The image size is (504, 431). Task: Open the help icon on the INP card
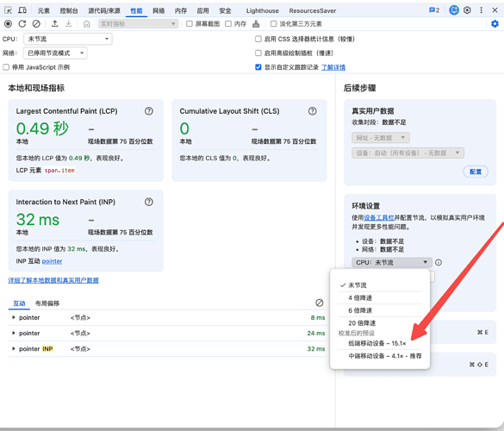point(149,202)
